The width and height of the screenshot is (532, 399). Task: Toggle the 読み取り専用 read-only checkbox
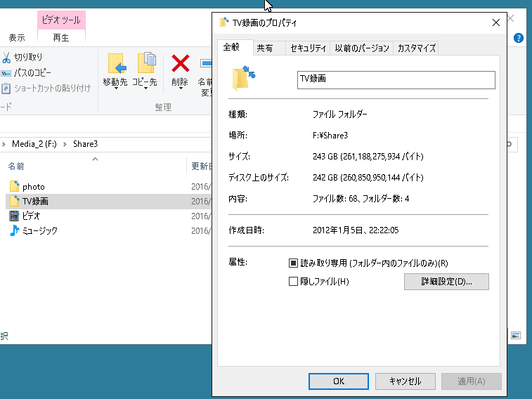tap(294, 263)
